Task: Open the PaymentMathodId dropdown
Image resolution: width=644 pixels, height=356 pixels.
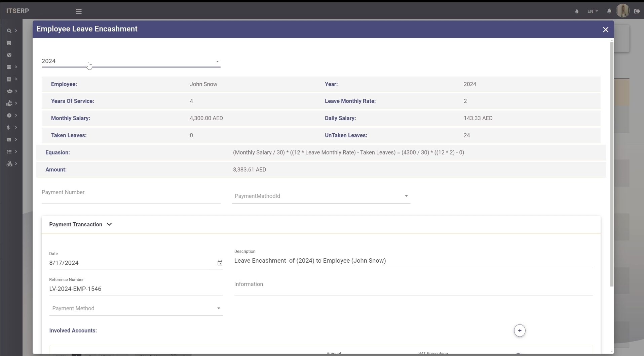Action: (x=321, y=196)
